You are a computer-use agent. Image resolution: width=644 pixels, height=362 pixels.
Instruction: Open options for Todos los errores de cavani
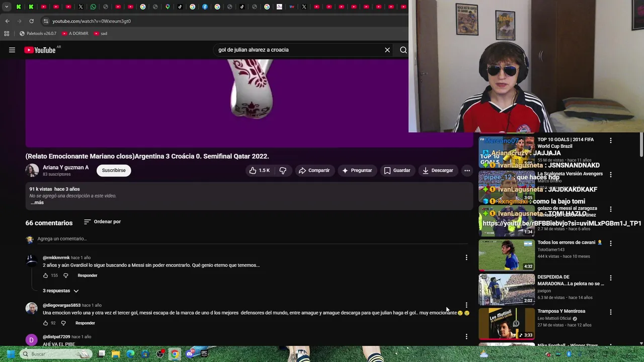click(x=611, y=243)
